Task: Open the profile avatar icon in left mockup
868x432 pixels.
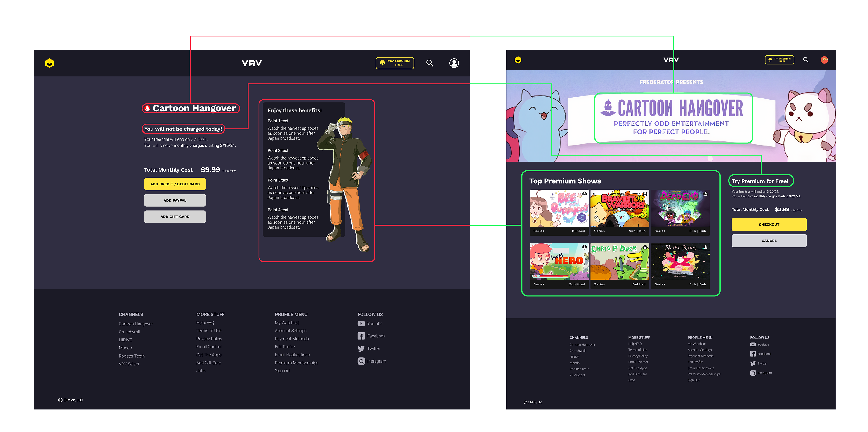Action: point(454,63)
